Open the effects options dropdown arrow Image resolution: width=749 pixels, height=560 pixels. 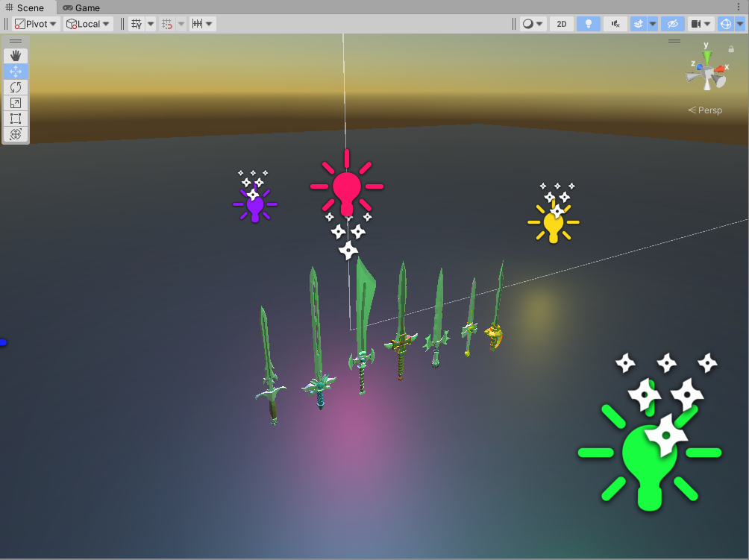(653, 24)
